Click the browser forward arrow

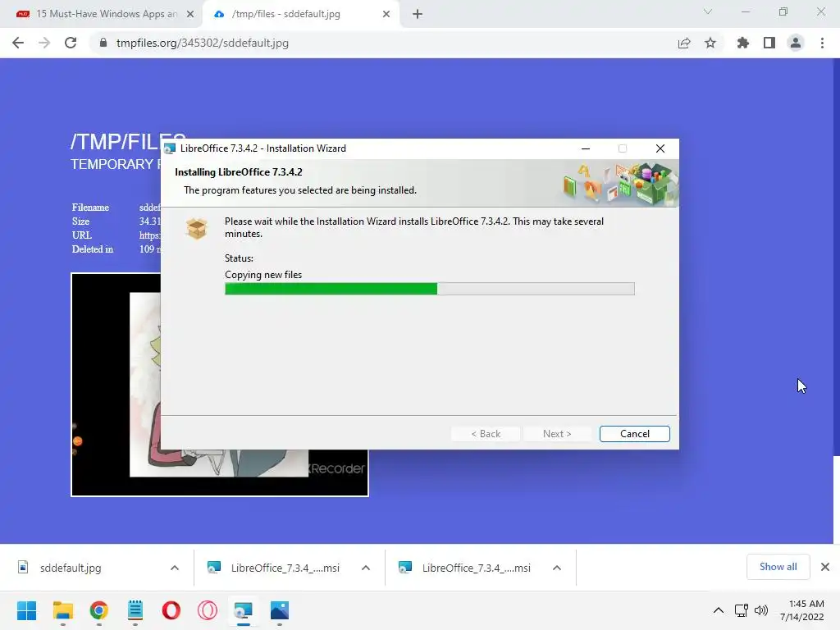coord(44,43)
